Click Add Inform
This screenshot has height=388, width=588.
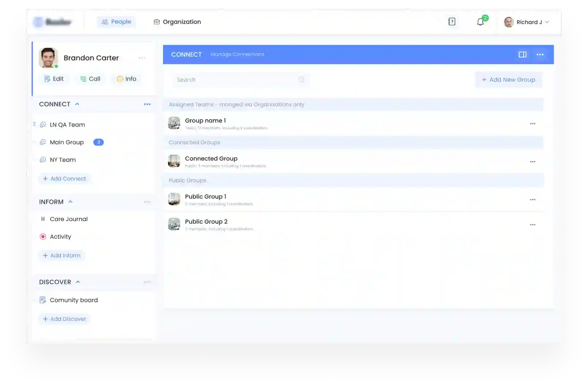tap(61, 255)
